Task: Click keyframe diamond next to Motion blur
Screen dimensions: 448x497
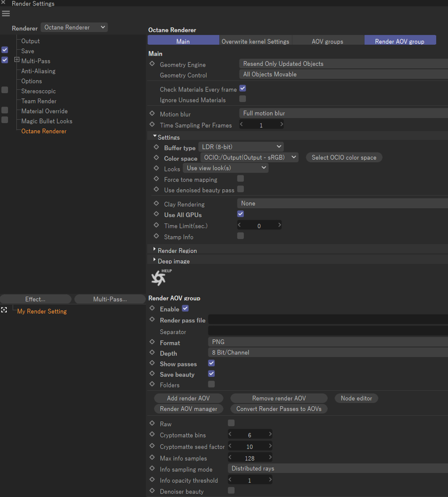Action: click(x=152, y=113)
